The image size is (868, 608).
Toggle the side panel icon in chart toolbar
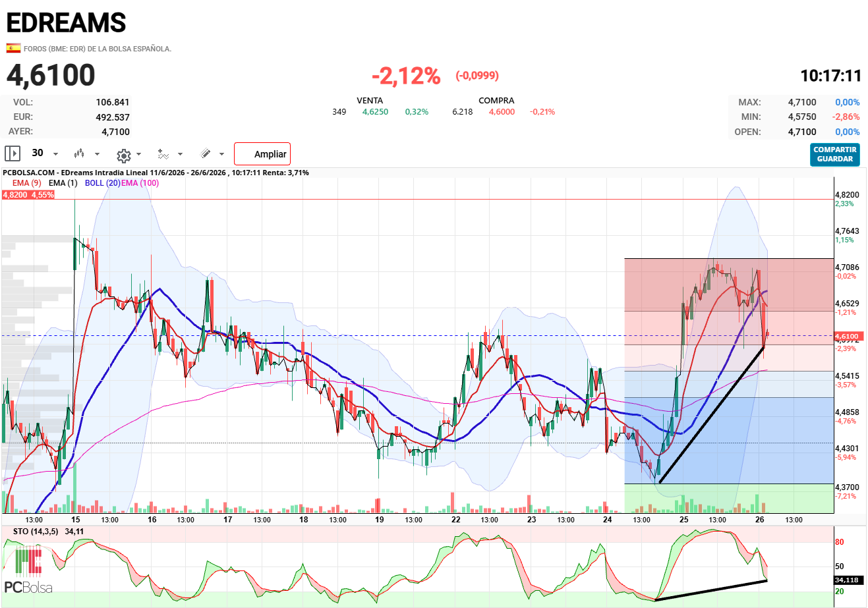click(x=13, y=153)
